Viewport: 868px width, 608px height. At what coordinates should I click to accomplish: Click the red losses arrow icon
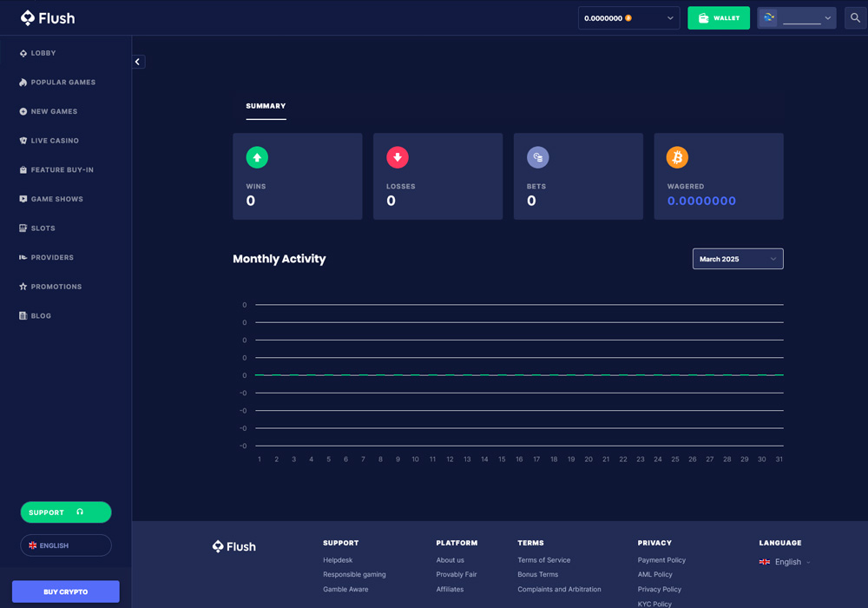398,157
